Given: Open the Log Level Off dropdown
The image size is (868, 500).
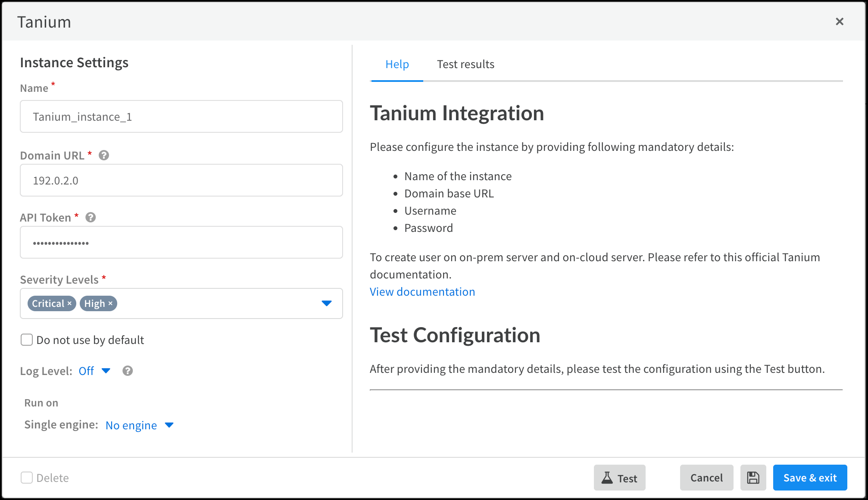Looking at the screenshot, I should (x=94, y=371).
